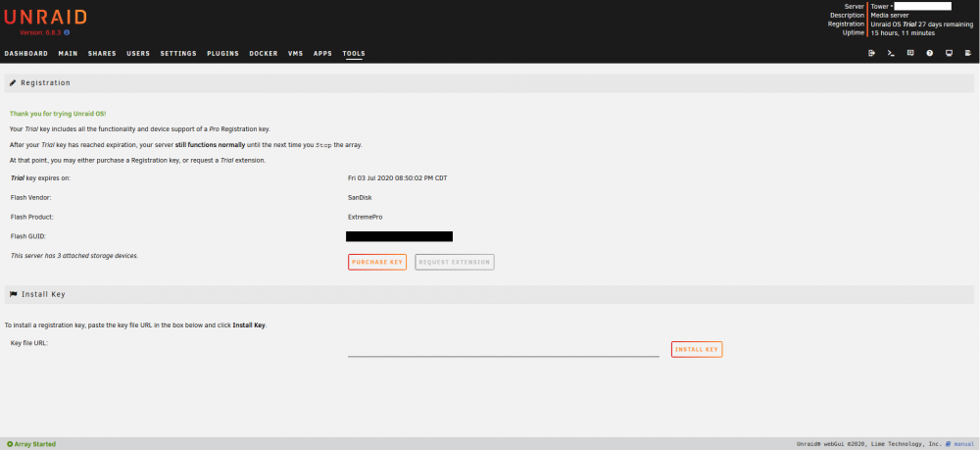This screenshot has height=450, width=980.
Task: Click the pencil icon beside Registration
Action: 13,82
